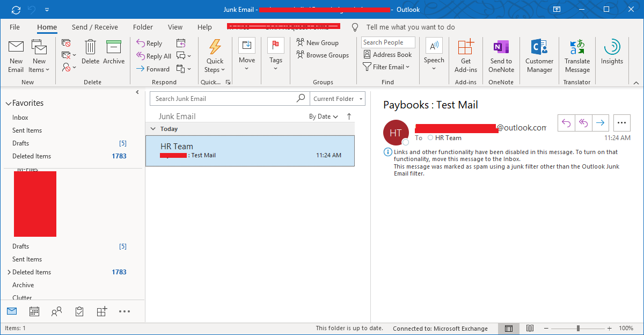The image size is (644, 335).
Task: Click the Search People field
Action: coord(388,42)
